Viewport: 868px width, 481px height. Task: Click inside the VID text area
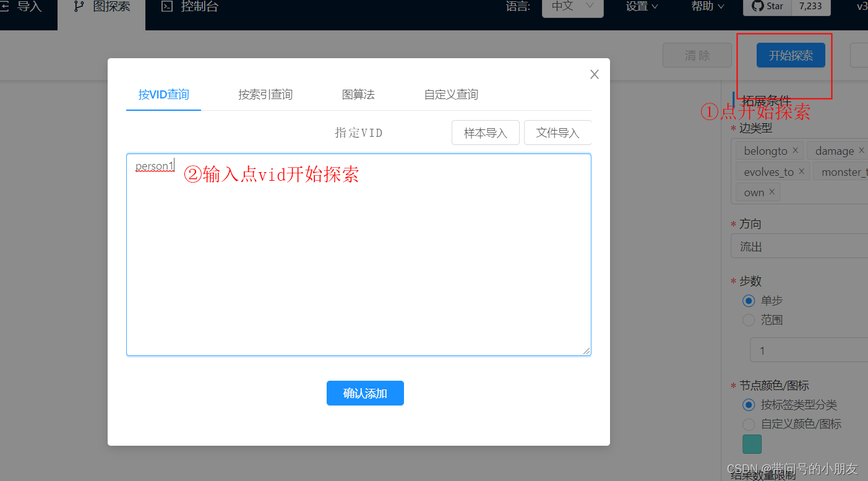pos(359,254)
